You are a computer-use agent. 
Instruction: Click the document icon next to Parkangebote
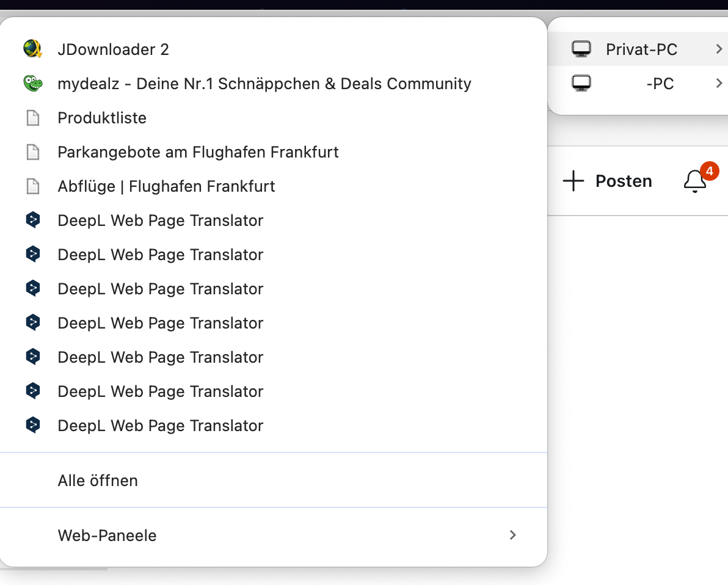33,152
